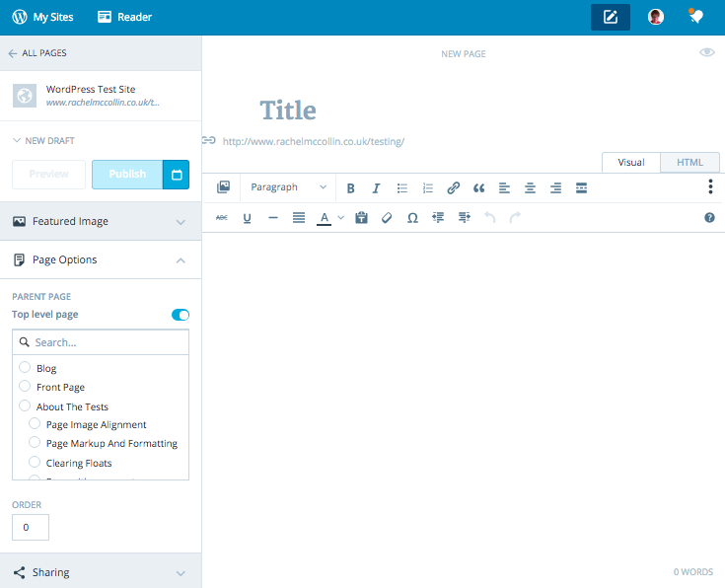
Task: Click the parent page Search field
Action: [x=101, y=342]
